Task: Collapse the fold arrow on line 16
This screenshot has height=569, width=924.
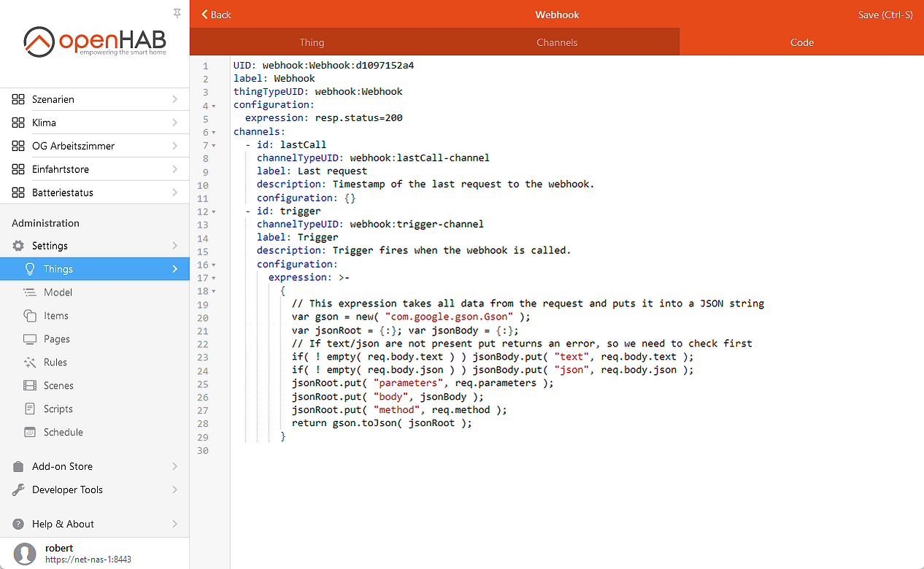Action: click(214, 265)
